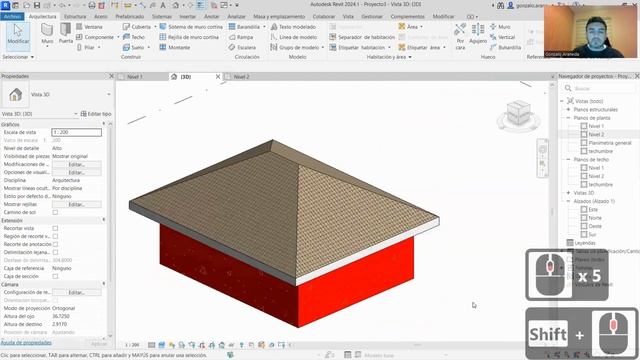Click the Suelo floor tool
The image size is (640, 360).
click(x=134, y=47)
